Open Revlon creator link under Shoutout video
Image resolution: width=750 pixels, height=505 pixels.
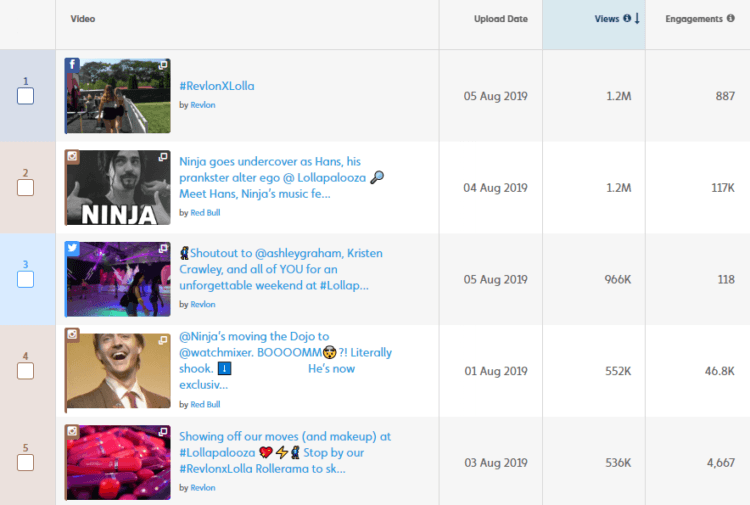pos(203,305)
